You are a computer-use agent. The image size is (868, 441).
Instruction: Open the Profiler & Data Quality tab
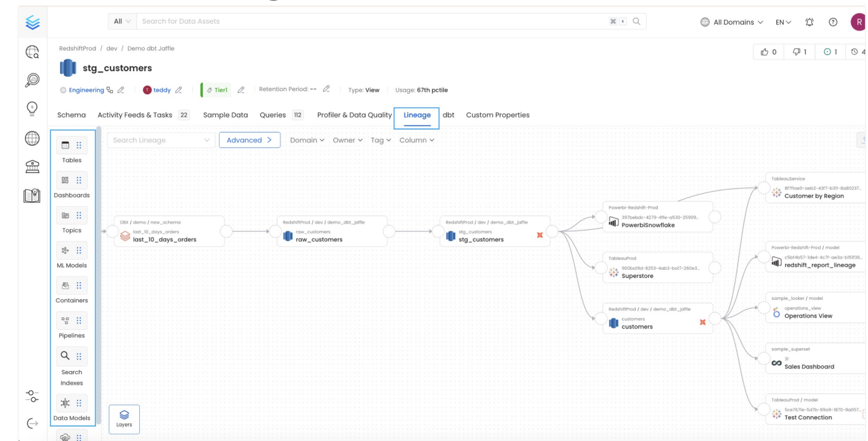coord(354,115)
